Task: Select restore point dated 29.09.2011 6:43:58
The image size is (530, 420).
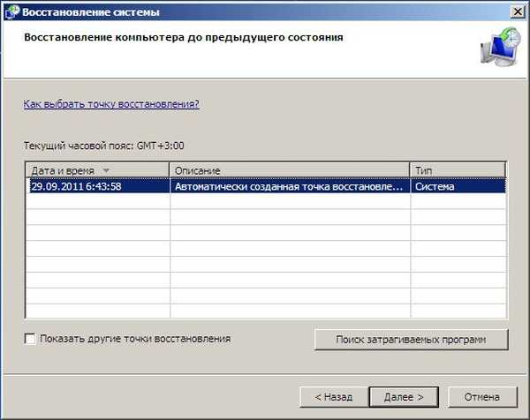Action: point(268,186)
